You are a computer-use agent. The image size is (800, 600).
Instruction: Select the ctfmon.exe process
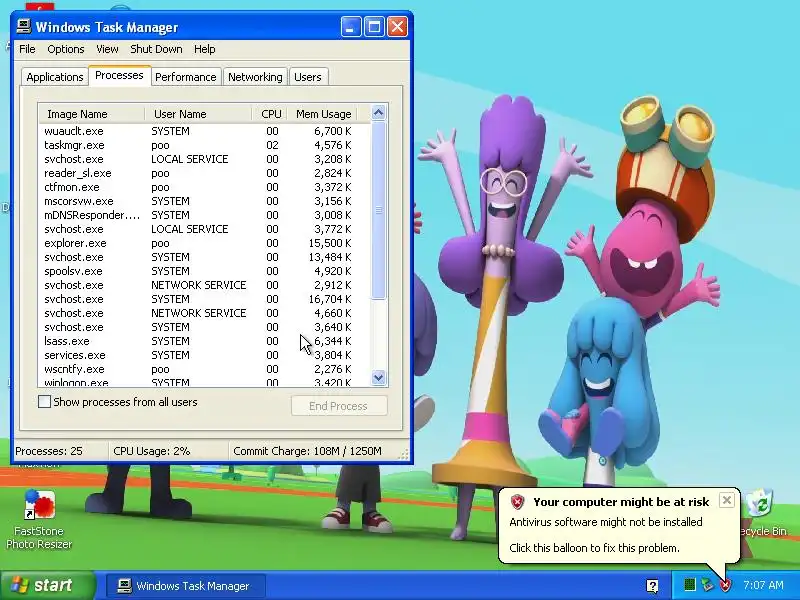(204, 187)
